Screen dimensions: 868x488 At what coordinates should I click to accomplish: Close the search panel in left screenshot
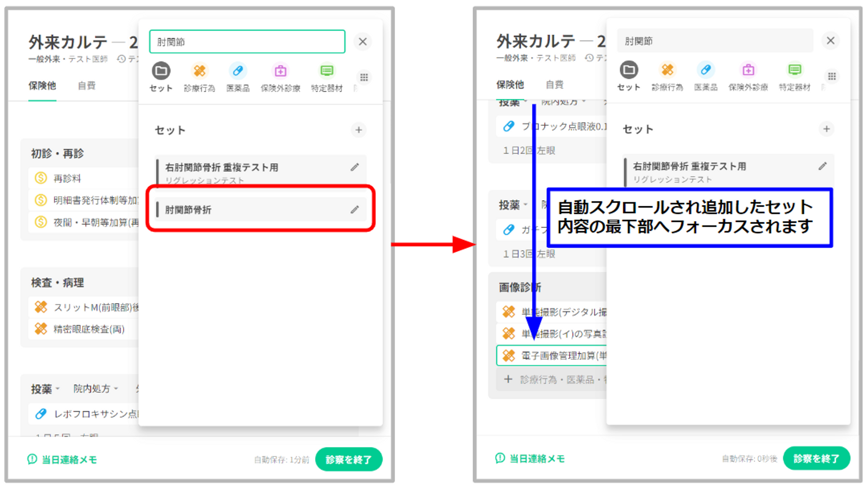pos(363,42)
